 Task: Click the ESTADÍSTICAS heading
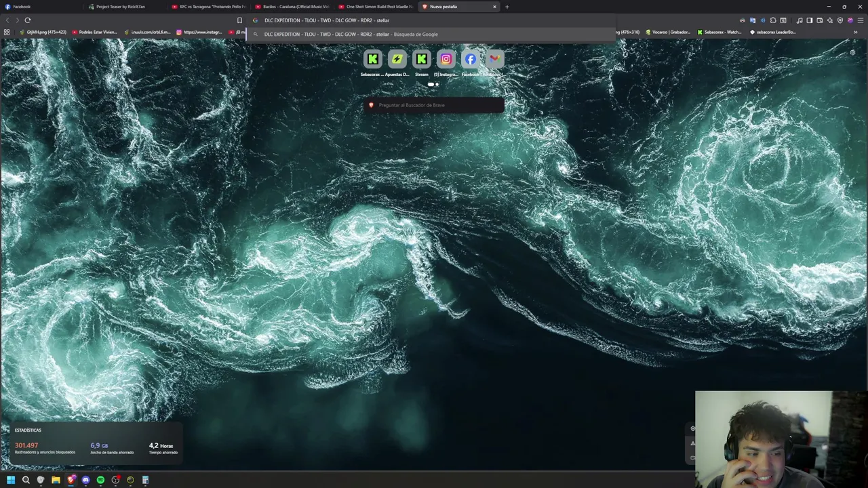(x=28, y=430)
